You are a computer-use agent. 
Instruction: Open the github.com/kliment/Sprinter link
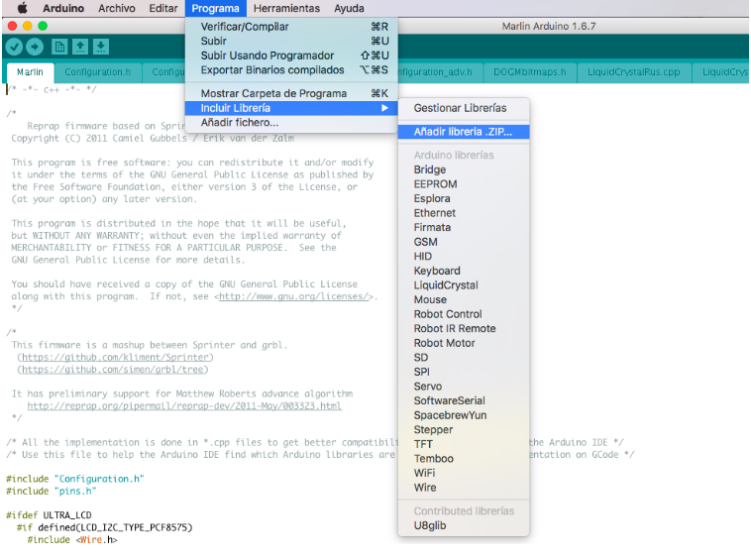(116, 358)
